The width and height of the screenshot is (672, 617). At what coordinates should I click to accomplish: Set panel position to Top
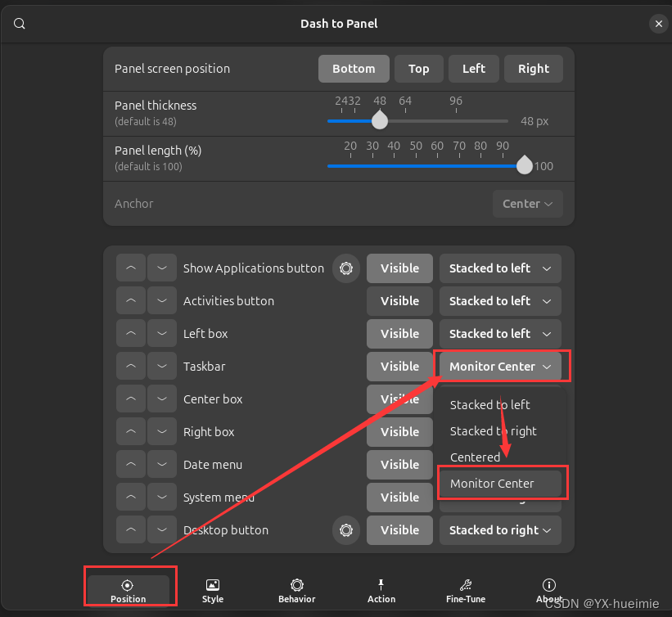(x=419, y=69)
